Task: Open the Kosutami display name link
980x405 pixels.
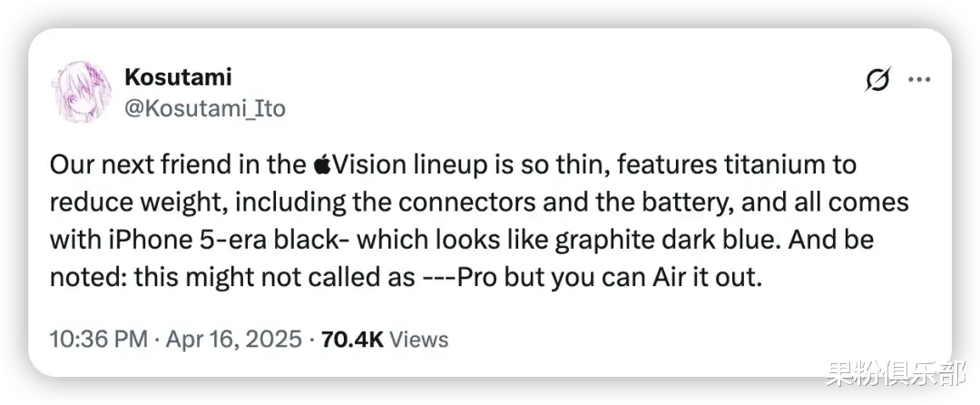Action: pyautogui.click(x=180, y=76)
